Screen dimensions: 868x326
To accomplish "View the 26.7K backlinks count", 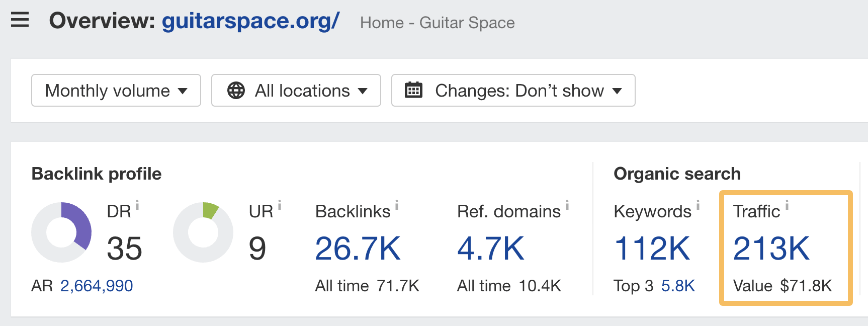I will click(358, 247).
